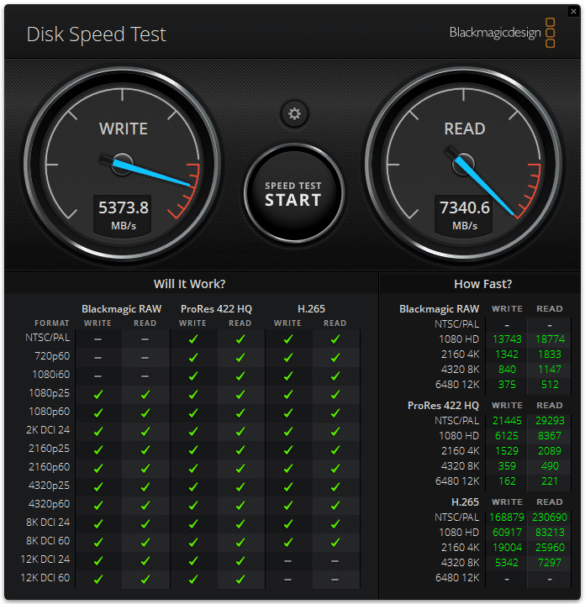
Task: Click Blackmagic RAW read checkmark for 8K DCI 24
Action: click(x=145, y=524)
